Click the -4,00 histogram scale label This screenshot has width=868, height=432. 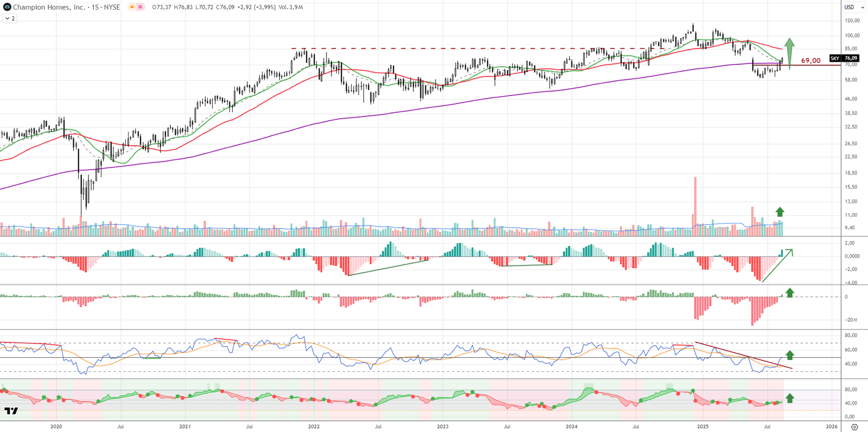[x=851, y=283]
